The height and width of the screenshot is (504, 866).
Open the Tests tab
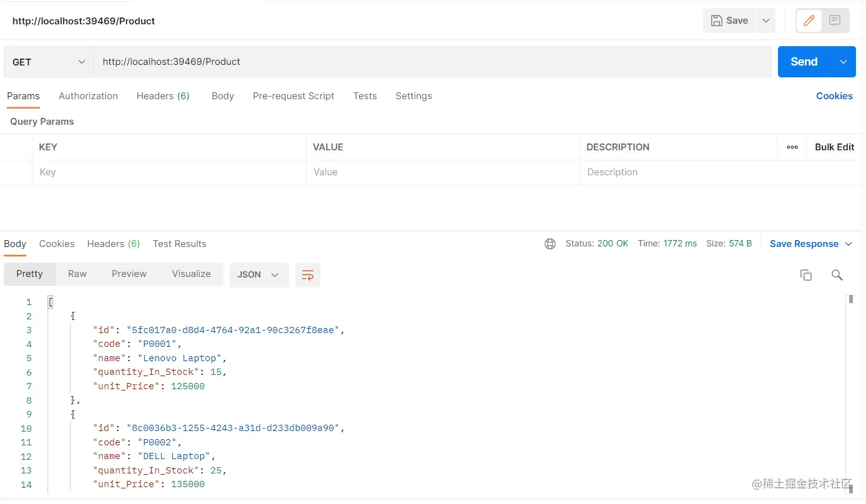(x=365, y=96)
